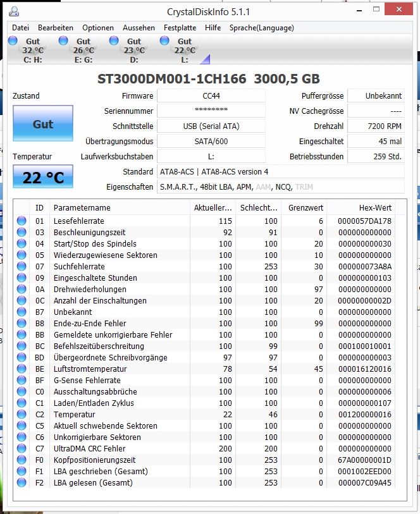420x514 pixels.
Task: Click the Laufwerksbuchstaben L: field
Action: pos(211,156)
